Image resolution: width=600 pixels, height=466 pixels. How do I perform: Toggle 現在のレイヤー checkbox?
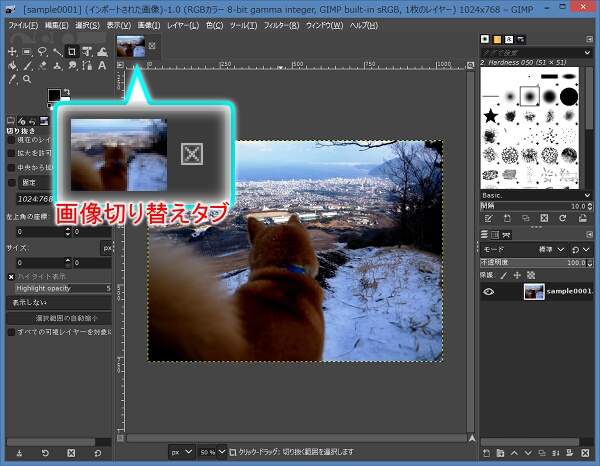[11, 140]
